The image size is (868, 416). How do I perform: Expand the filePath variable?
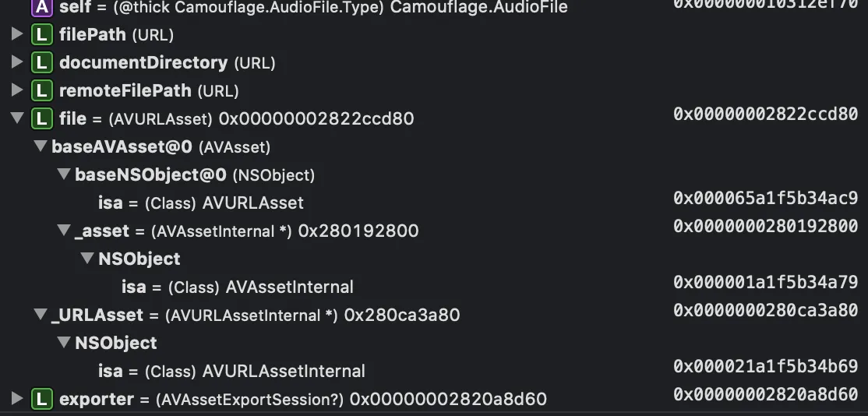click(x=17, y=35)
